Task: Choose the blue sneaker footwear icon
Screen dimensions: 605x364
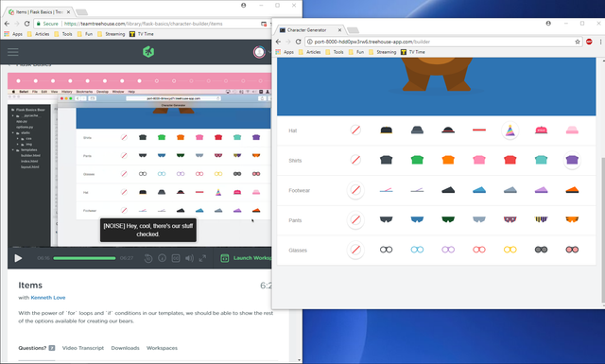Action: [479, 190]
